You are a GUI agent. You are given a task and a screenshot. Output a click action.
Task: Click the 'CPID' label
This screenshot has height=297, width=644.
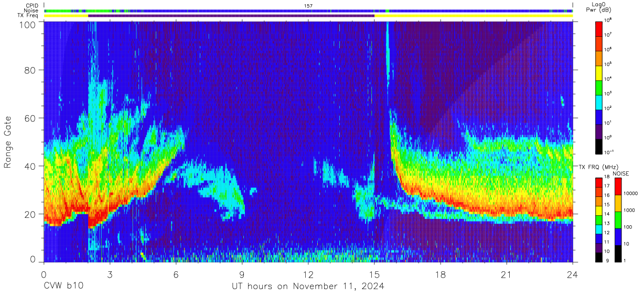point(31,5)
